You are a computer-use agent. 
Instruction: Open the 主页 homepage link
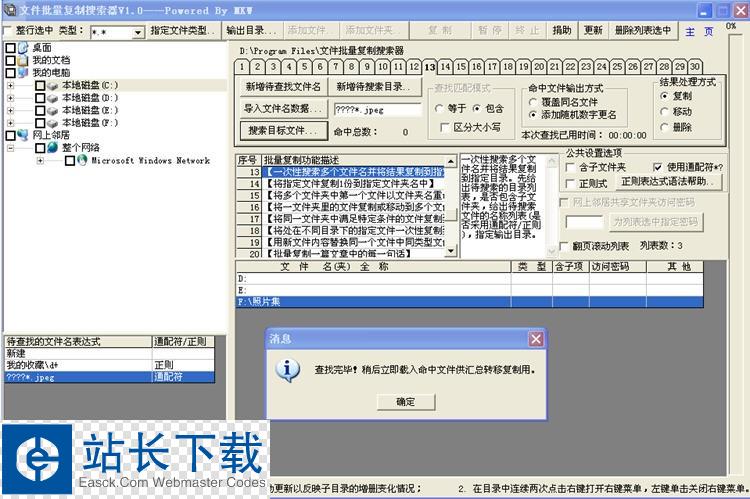[x=699, y=32]
